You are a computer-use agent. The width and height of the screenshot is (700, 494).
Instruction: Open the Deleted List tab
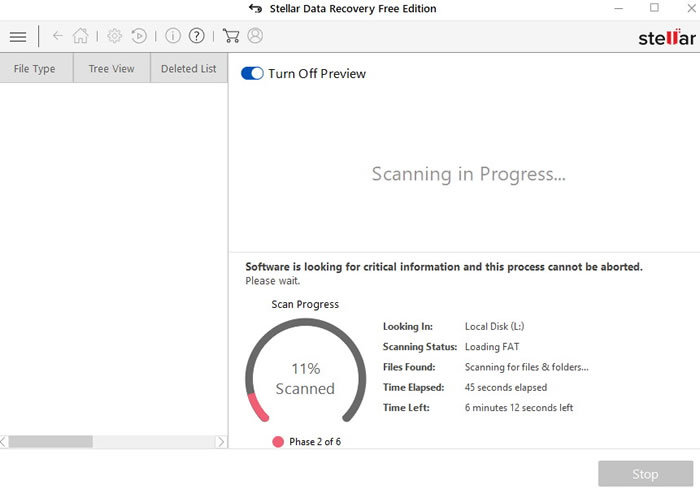pos(188,69)
